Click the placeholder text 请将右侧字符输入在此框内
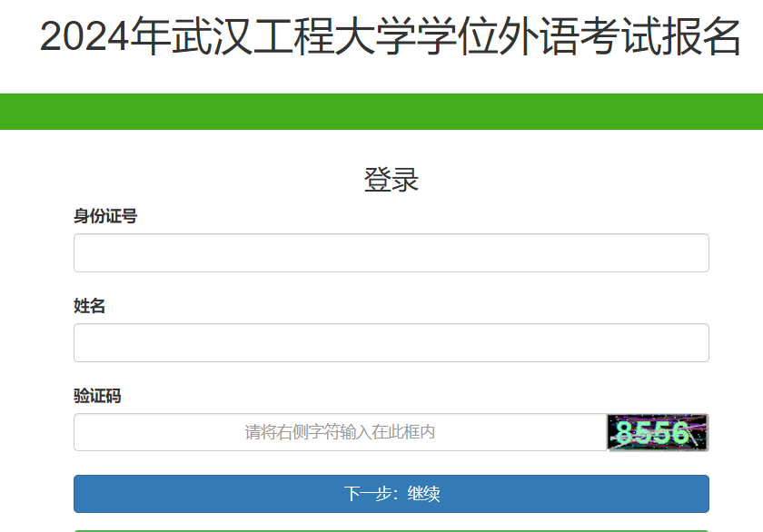 336,432
